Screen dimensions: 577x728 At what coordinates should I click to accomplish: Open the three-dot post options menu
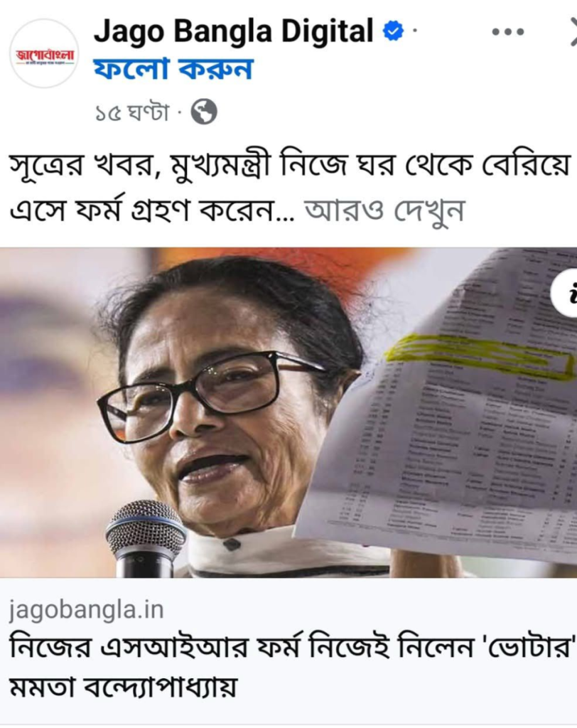point(508,31)
